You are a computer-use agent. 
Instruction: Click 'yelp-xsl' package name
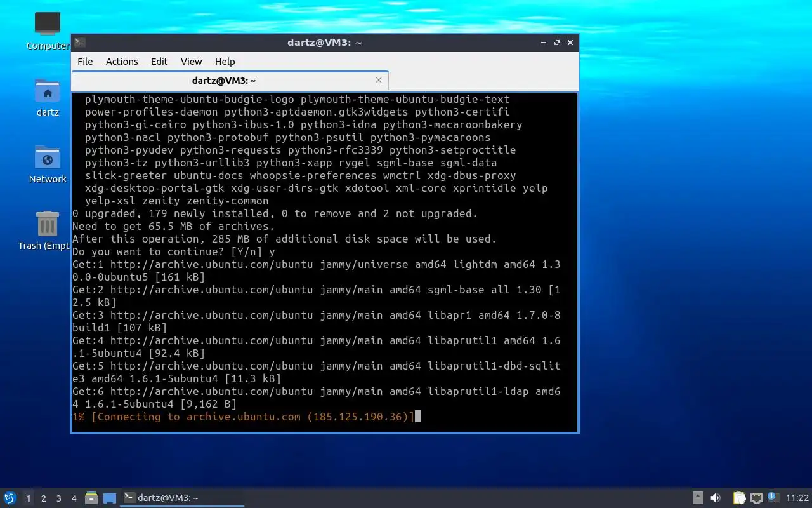[x=110, y=201]
